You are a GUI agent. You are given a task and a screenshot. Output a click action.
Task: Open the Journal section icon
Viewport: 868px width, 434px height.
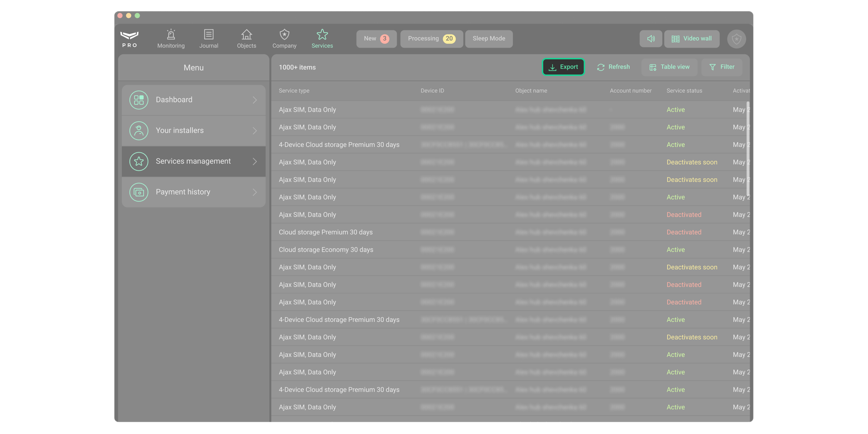coord(209,35)
